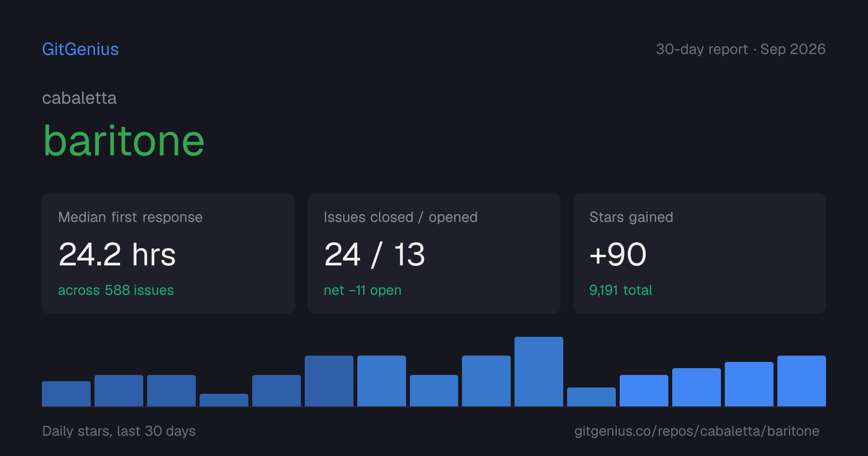Select the Issues closed / opened card

coord(434,253)
